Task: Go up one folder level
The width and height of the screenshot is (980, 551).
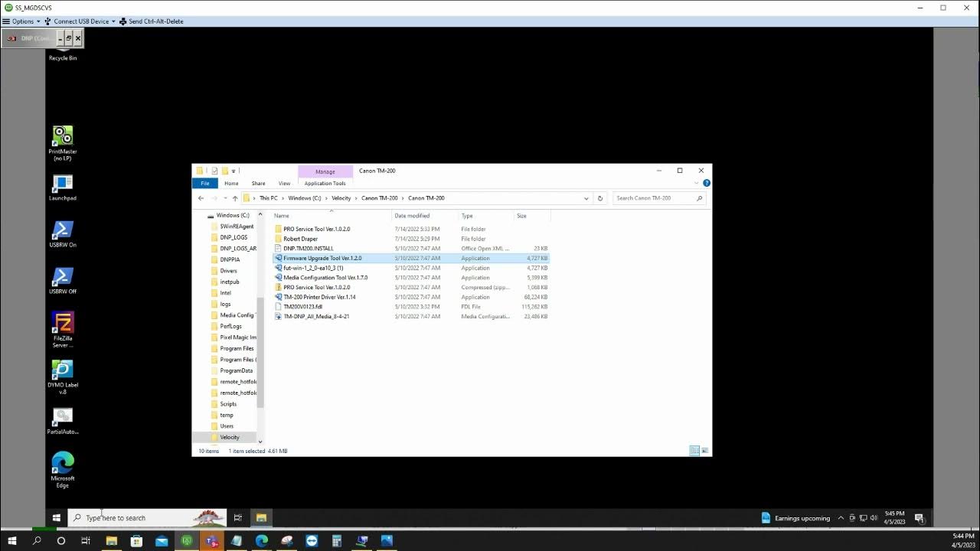Action: coord(235,198)
